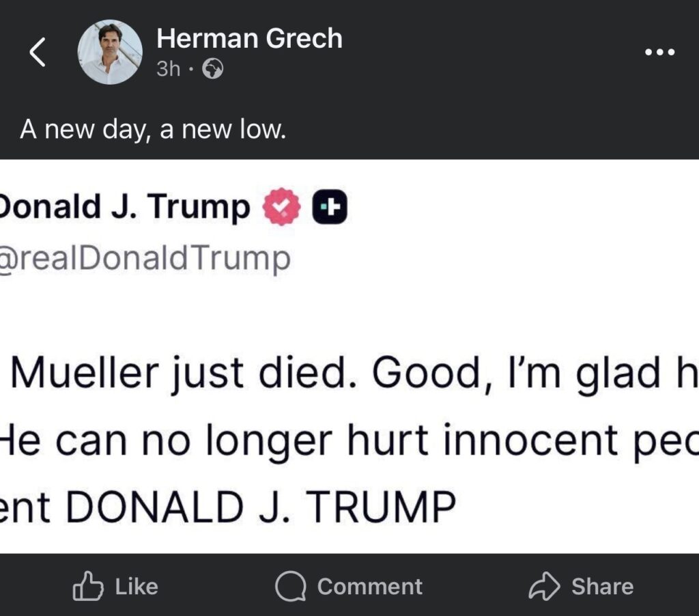Open the Herman Grech profile name

coord(249,39)
